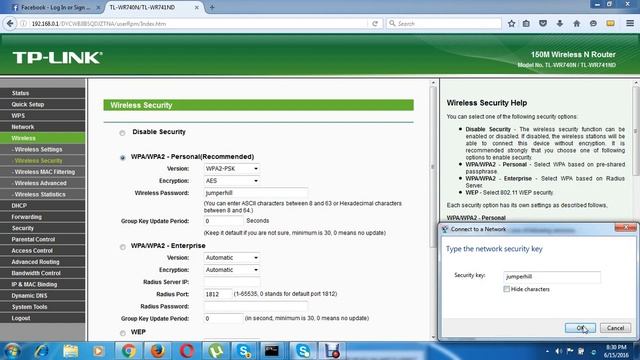The image size is (640, 360).
Task: Select WPA/WPA2 - Personal radio button
Action: click(122, 158)
